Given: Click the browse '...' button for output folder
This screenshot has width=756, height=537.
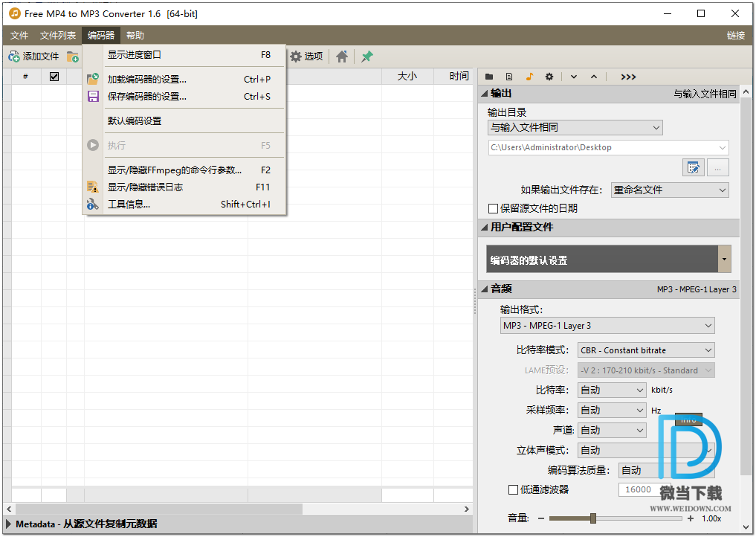Looking at the screenshot, I should [718, 168].
